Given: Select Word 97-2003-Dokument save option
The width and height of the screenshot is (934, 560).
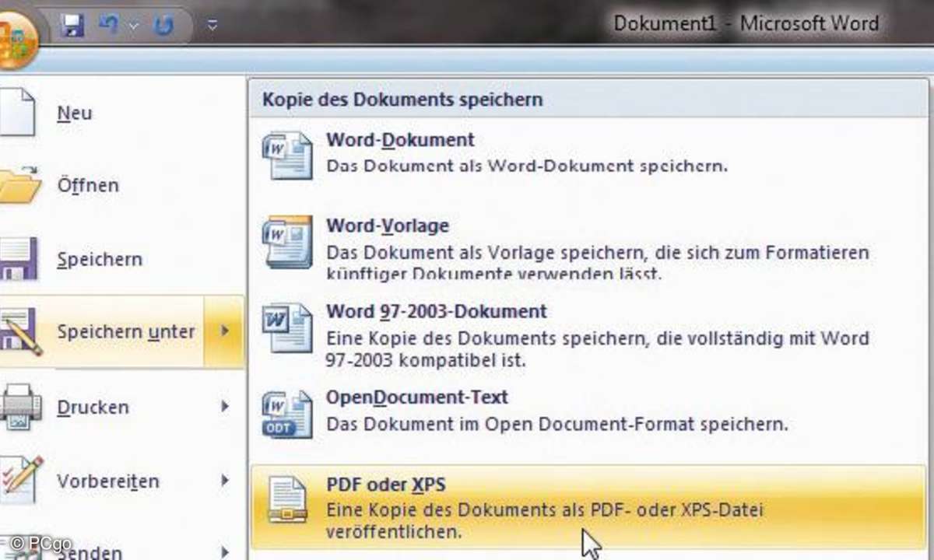Looking at the screenshot, I should (x=589, y=334).
